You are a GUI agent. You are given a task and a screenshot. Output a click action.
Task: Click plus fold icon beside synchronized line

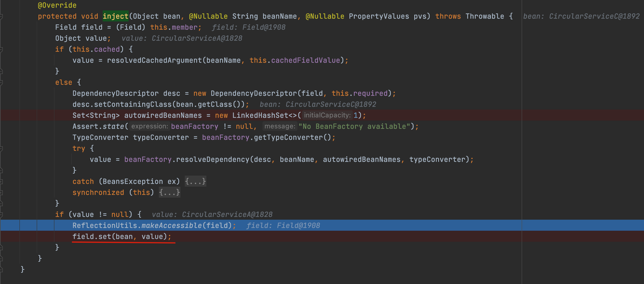click(1, 193)
